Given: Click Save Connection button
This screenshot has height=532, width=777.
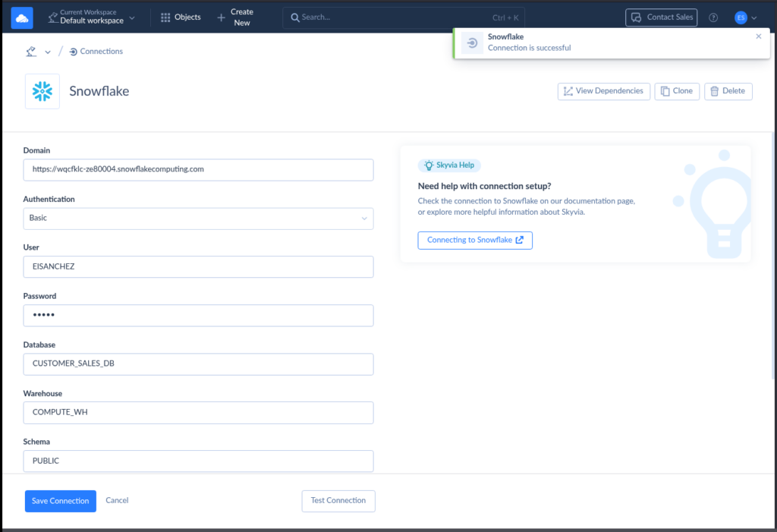Looking at the screenshot, I should pos(61,501).
